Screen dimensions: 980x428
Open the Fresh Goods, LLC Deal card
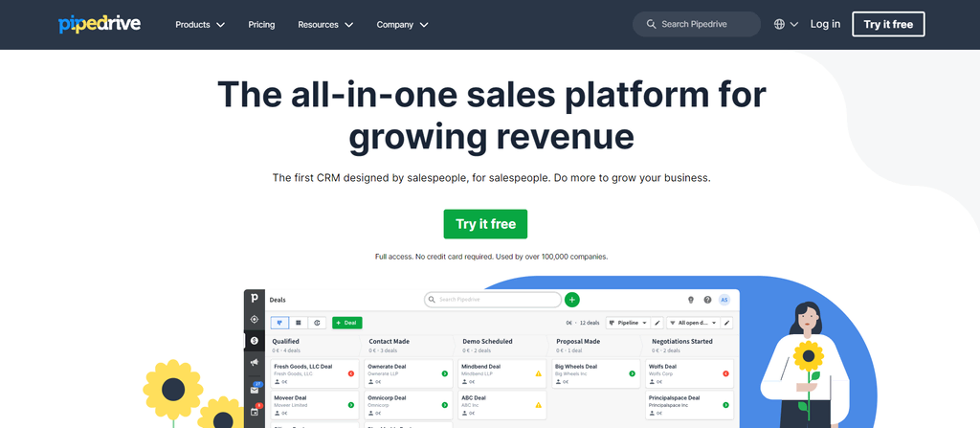pyautogui.click(x=315, y=373)
